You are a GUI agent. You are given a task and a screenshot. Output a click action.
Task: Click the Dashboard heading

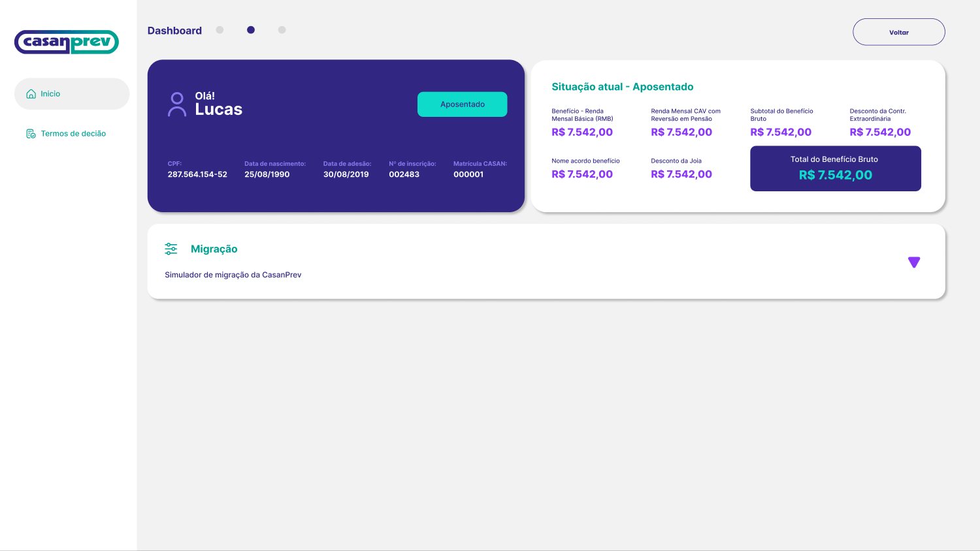pyautogui.click(x=174, y=31)
